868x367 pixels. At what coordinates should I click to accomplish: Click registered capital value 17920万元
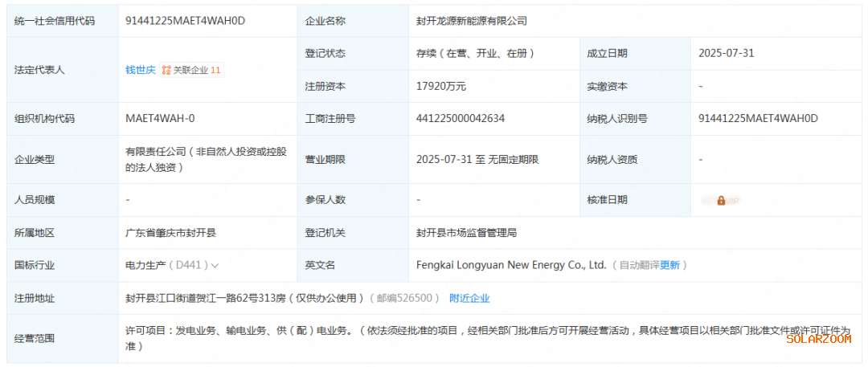[440, 86]
